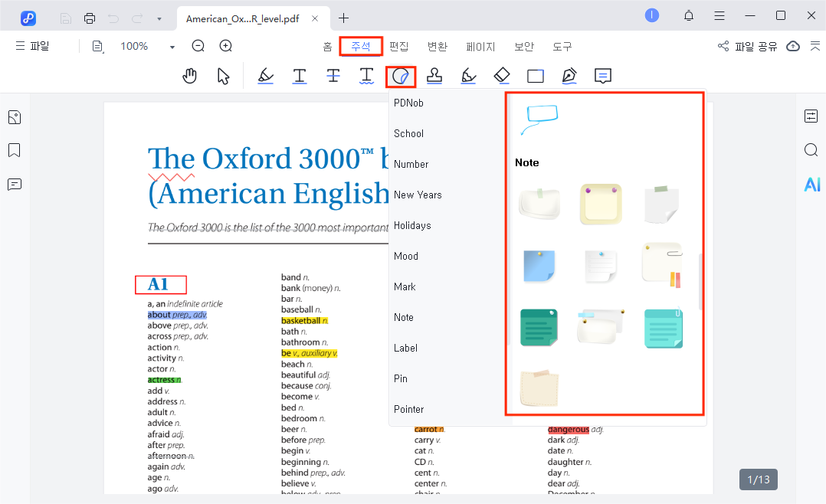Click the stamp tool icon
The height and width of the screenshot is (504, 826).
click(434, 76)
